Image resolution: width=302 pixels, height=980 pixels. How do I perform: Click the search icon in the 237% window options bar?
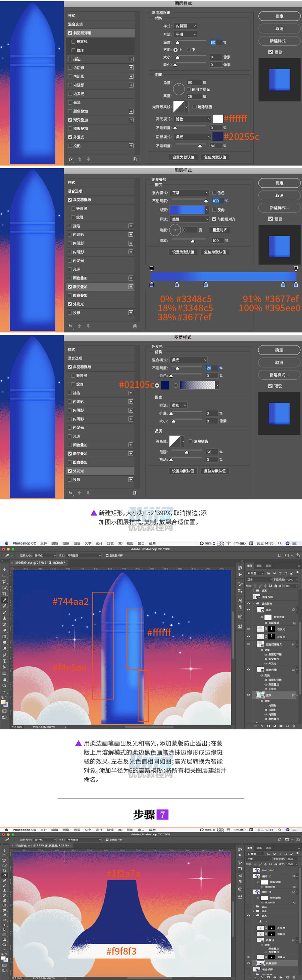pyautogui.click(x=279, y=556)
